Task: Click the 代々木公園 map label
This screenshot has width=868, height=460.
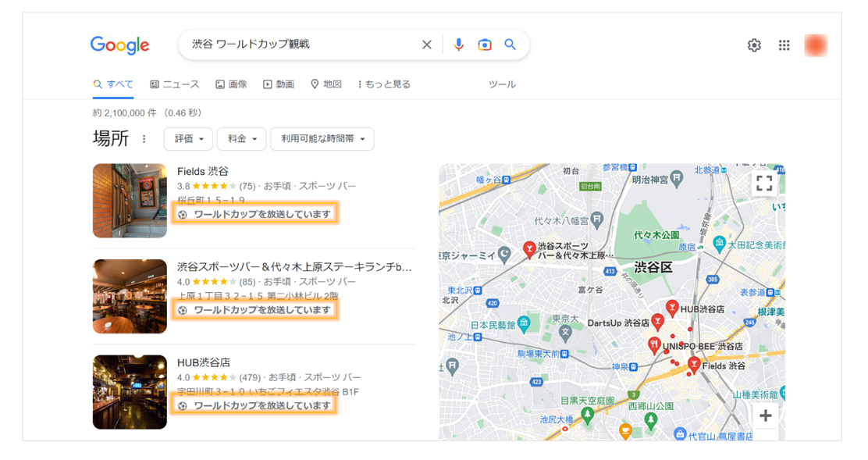Action: click(x=656, y=235)
